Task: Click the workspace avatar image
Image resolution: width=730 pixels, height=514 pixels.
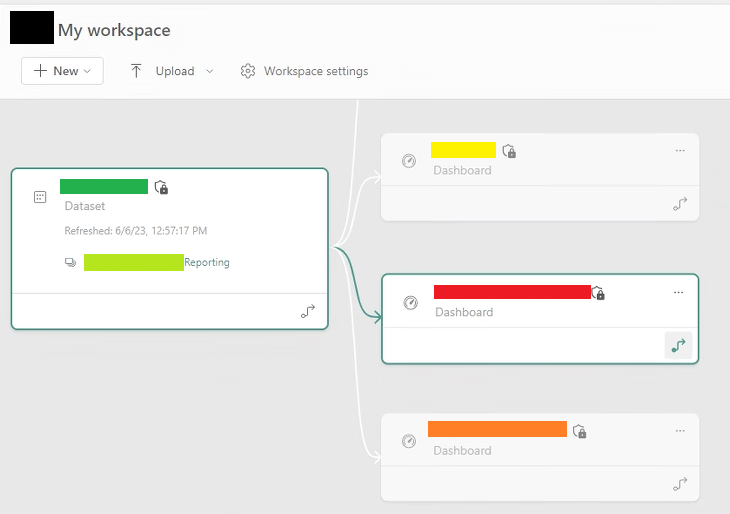Action: click(x=32, y=27)
